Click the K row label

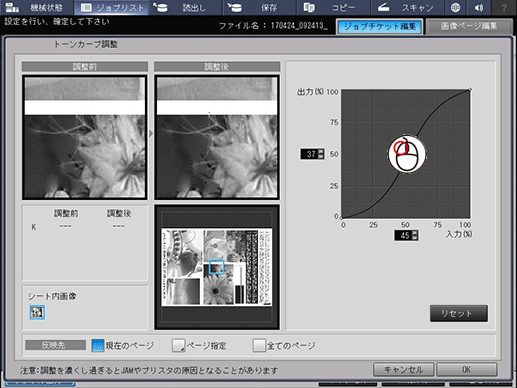(x=34, y=227)
